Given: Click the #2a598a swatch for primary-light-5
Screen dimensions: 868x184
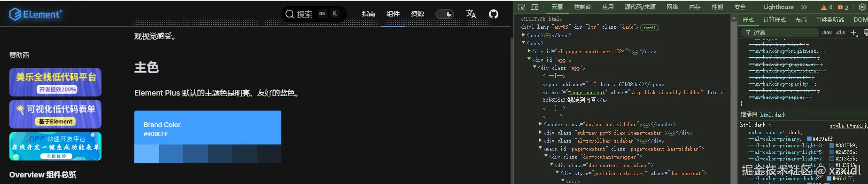Looking at the screenshot, I should point(832,152).
